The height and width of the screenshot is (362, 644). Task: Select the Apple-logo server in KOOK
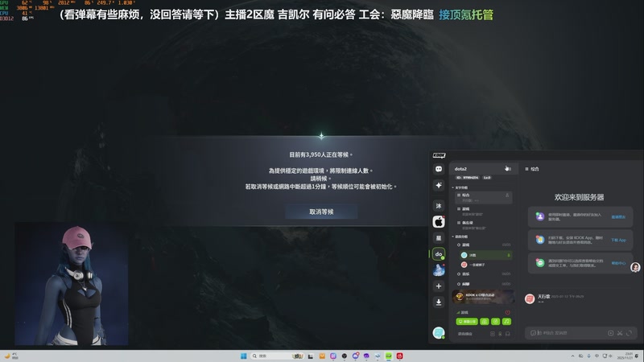tap(438, 222)
